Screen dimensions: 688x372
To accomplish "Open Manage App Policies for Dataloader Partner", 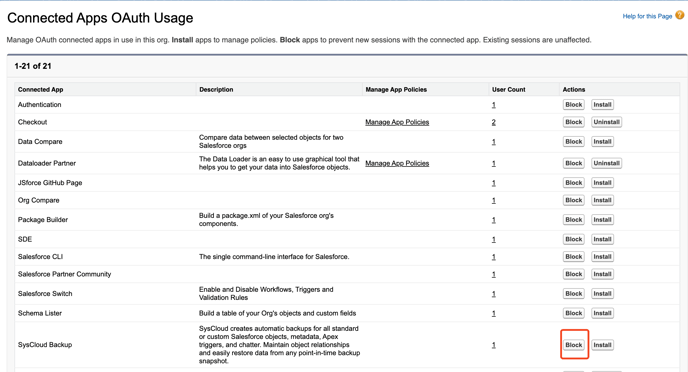I will click(x=397, y=163).
